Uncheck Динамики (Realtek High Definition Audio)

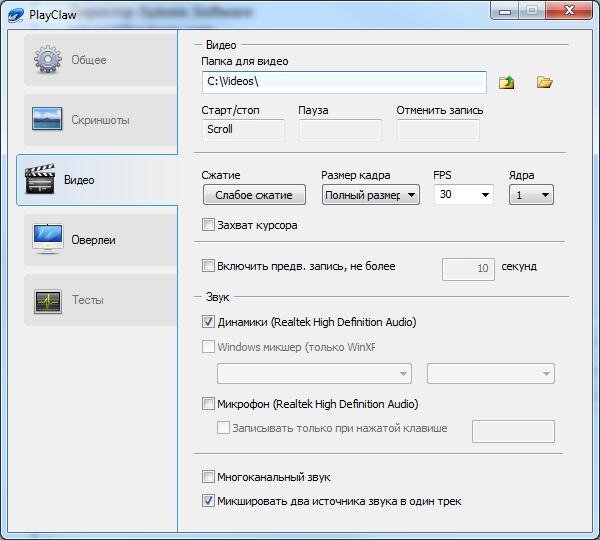point(208,322)
